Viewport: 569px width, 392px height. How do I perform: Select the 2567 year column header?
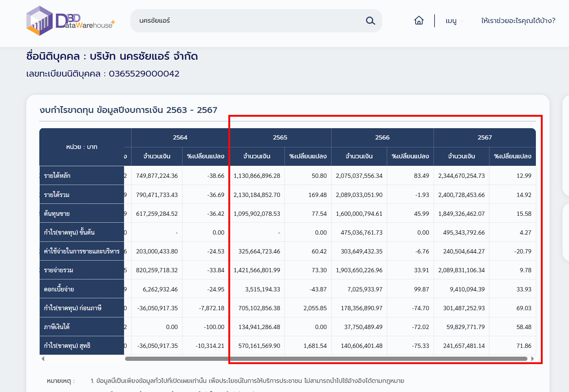[x=485, y=138]
